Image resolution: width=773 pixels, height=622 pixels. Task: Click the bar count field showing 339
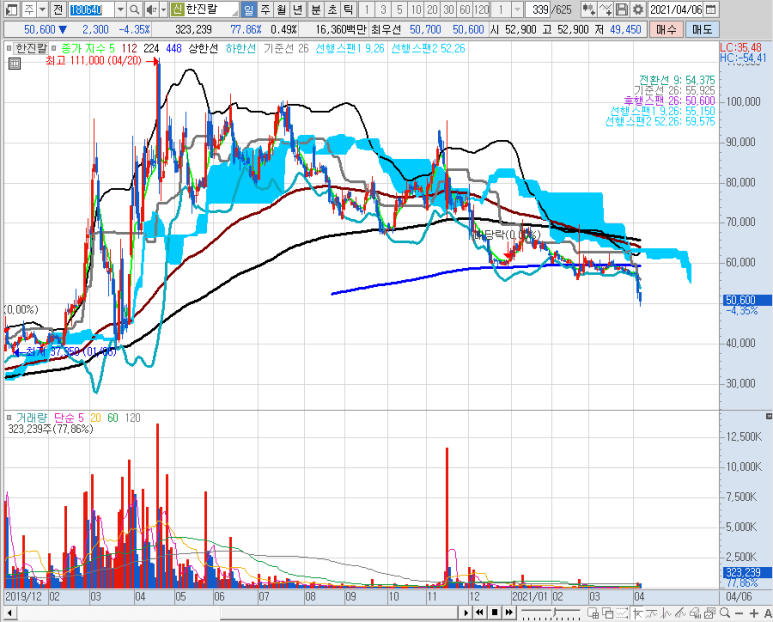pos(540,9)
